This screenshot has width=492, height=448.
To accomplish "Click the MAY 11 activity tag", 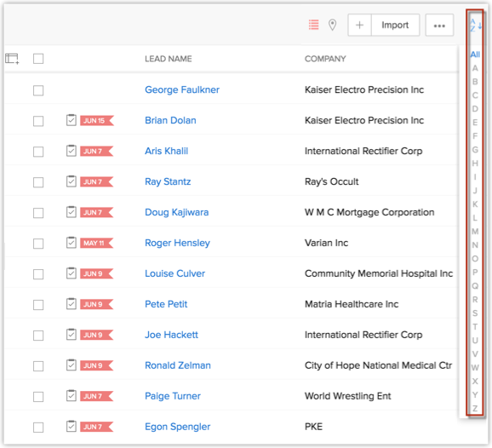I will (x=97, y=243).
